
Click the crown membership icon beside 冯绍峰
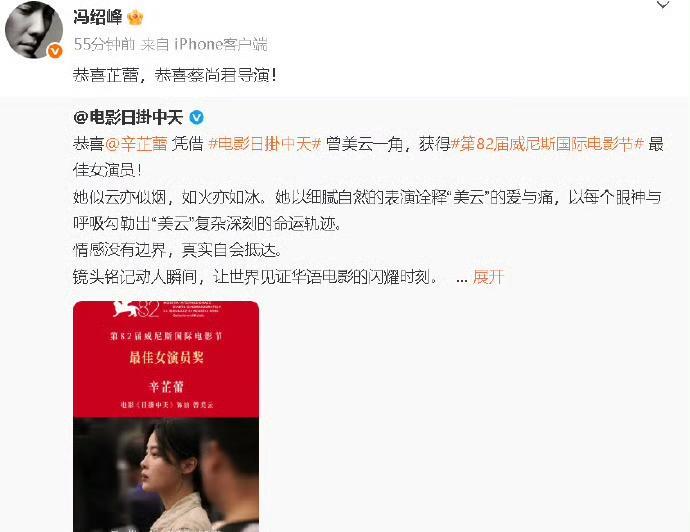(135, 18)
